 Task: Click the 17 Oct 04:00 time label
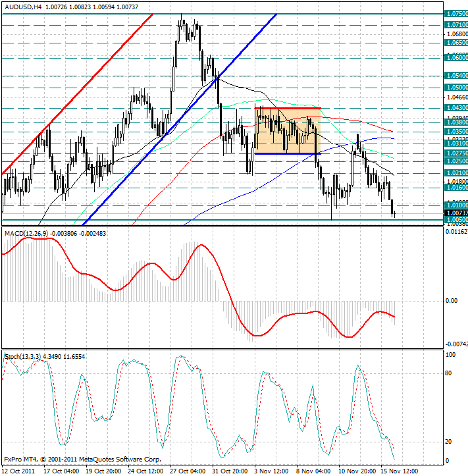click(61, 471)
